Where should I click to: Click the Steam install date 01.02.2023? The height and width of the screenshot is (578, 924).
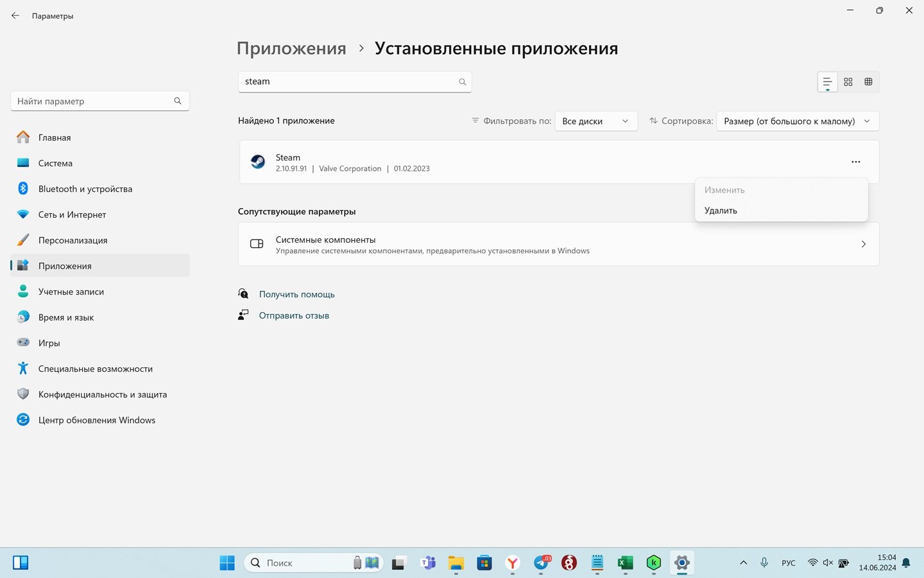412,169
